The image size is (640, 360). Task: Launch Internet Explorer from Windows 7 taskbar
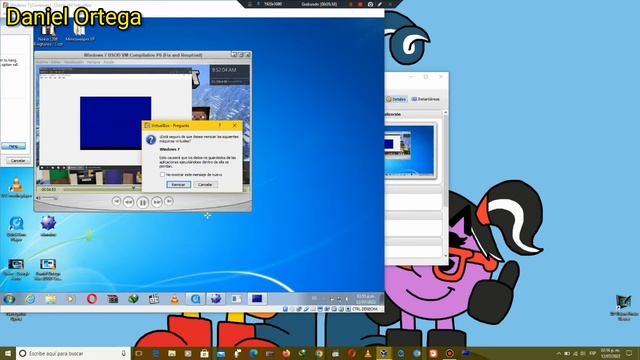point(30,299)
